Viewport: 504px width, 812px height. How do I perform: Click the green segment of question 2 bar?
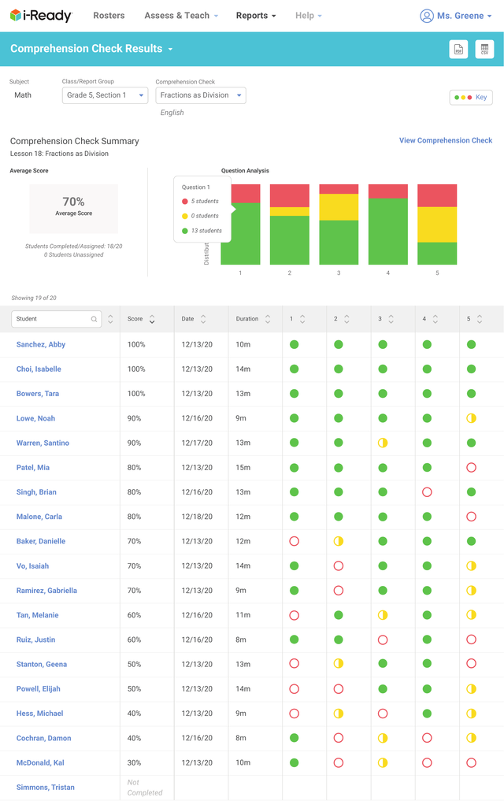pyautogui.click(x=290, y=240)
